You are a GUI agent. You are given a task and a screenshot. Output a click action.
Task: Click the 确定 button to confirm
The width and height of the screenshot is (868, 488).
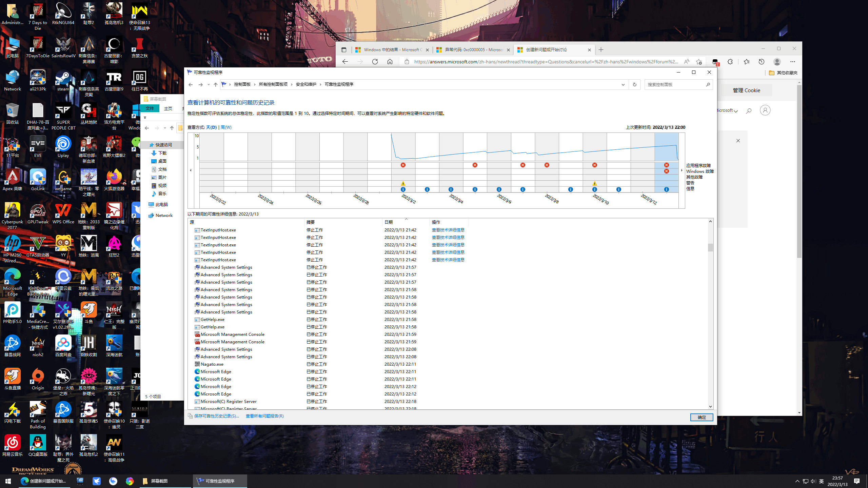coord(702,417)
